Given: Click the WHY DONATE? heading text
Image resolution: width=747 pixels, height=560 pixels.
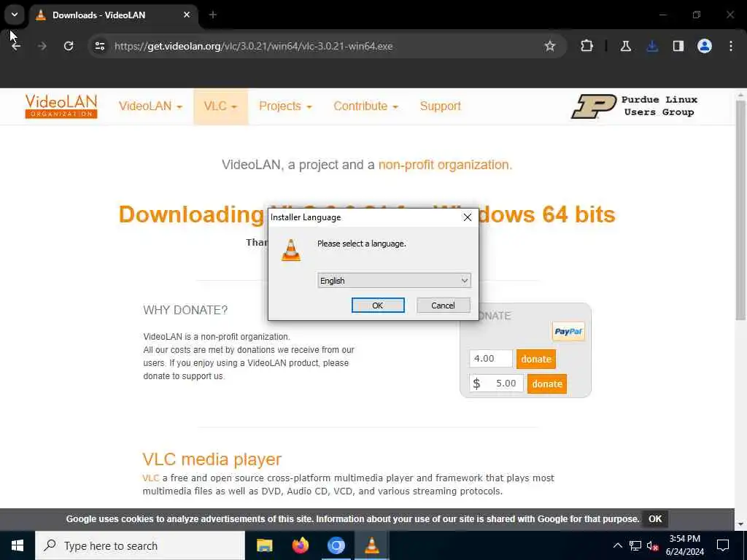Looking at the screenshot, I should [185, 310].
